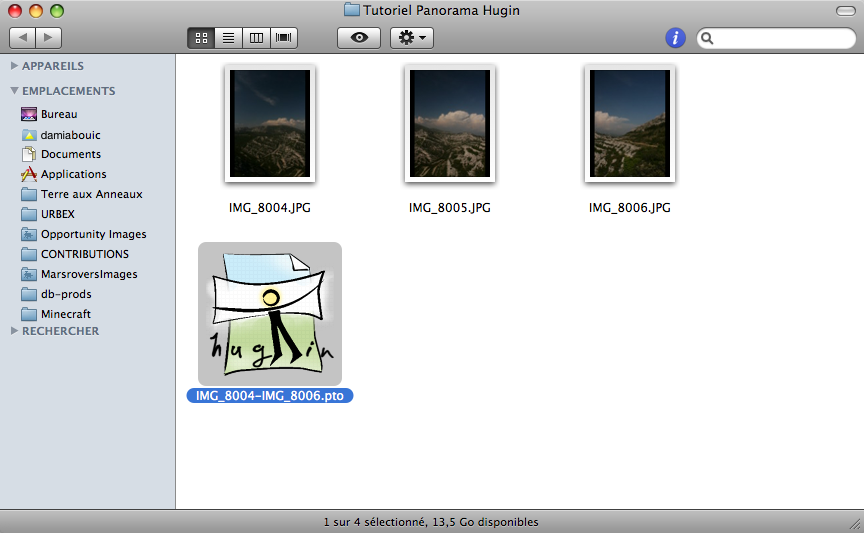Collapse the EMPLACEMENTS sidebar section
Screen dimensions: 864x533
(x=15, y=91)
